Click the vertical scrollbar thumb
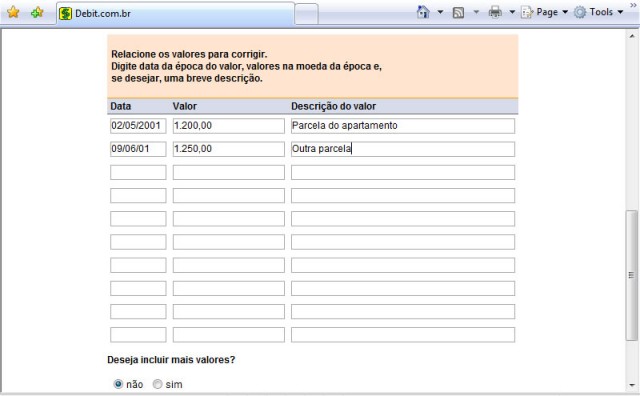640x396 pixels. (631, 275)
